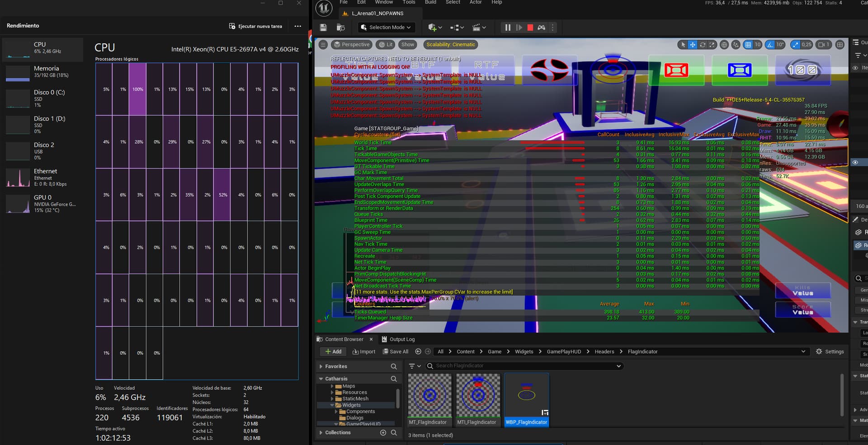Open the Build menu in Unreal Editor
Image resolution: width=868 pixels, height=445 pixels.
pyautogui.click(x=430, y=2)
